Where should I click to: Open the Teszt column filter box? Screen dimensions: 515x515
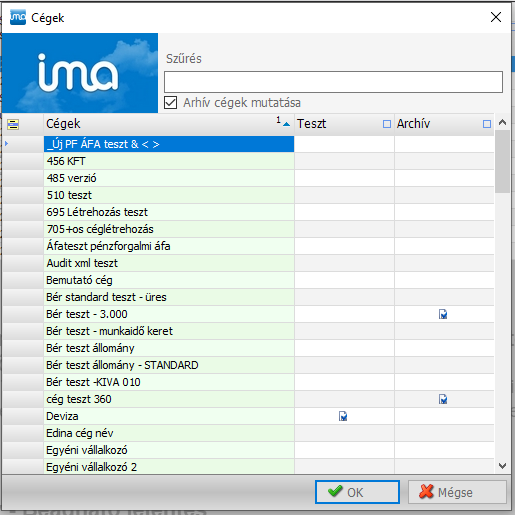pyautogui.click(x=387, y=124)
